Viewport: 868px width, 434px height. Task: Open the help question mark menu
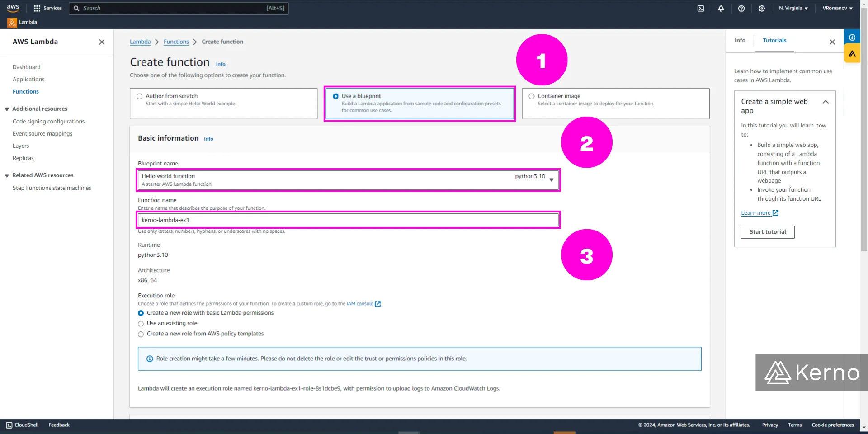(x=741, y=8)
